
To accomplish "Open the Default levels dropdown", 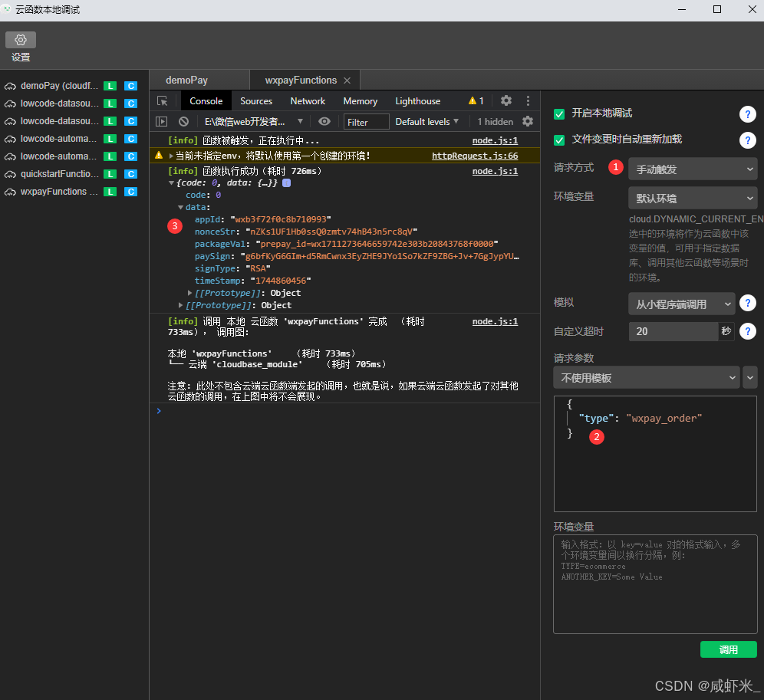I will click(426, 122).
